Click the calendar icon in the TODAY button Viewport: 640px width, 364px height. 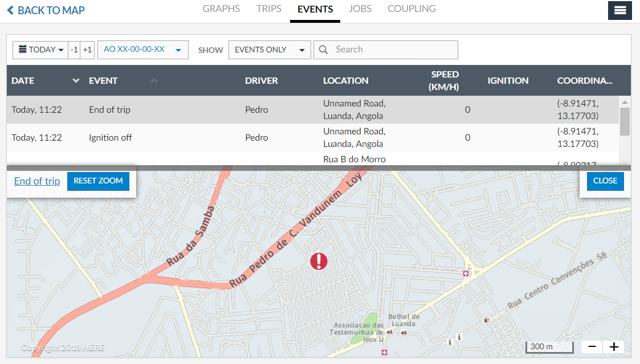[23, 50]
